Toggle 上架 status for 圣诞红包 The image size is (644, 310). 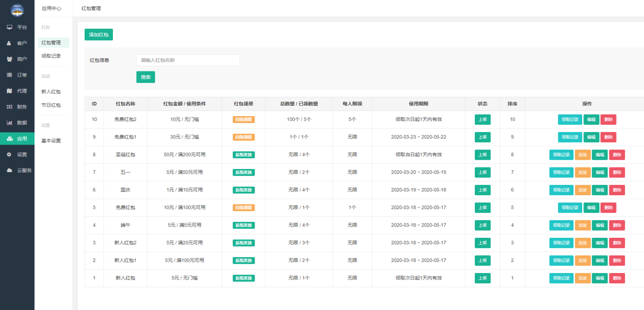[483, 155]
